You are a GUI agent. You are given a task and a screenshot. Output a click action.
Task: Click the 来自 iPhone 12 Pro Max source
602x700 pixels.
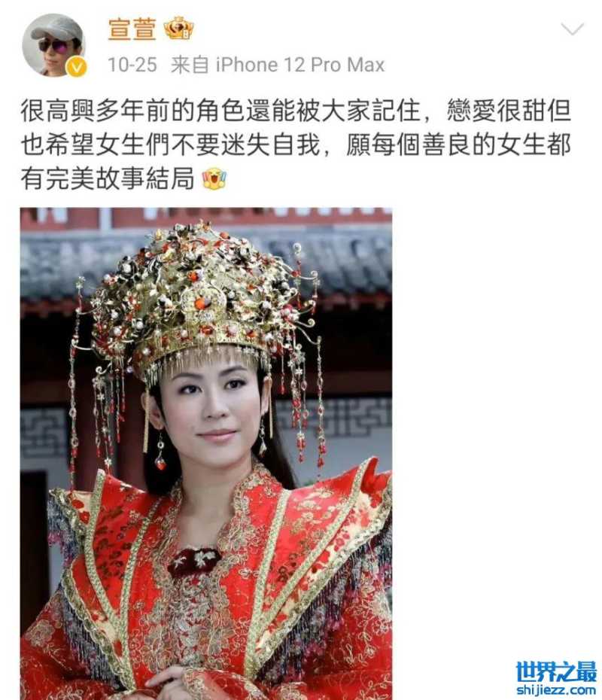click(x=277, y=65)
